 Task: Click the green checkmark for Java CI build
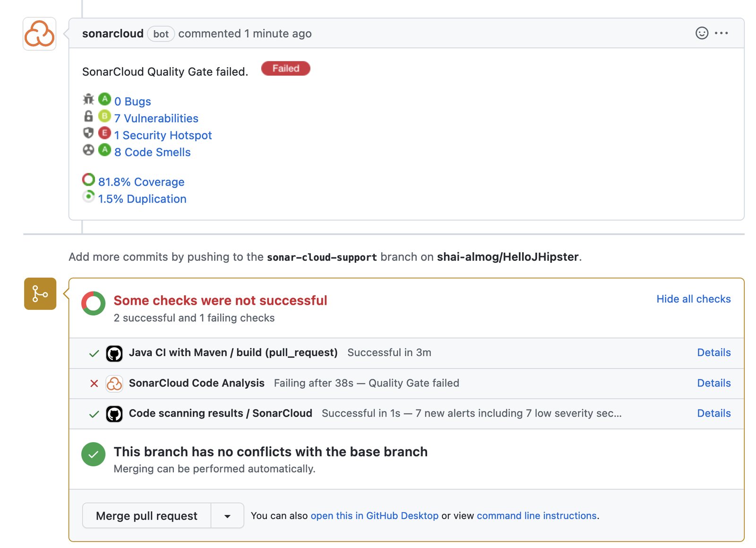click(x=94, y=353)
